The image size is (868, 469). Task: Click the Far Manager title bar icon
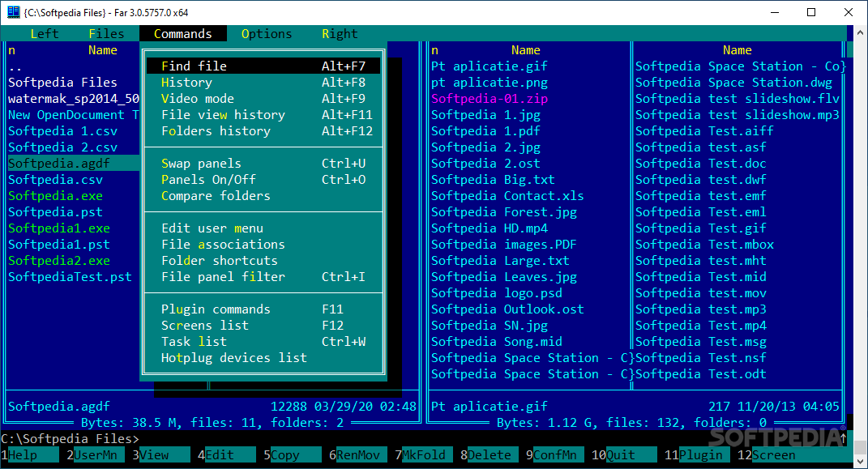click(x=13, y=12)
